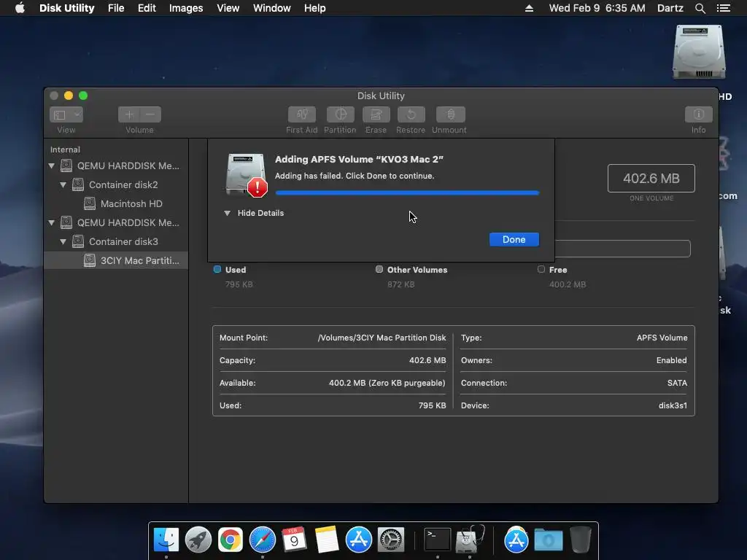Click the blue Used color swatch
The height and width of the screenshot is (560, 747).
point(217,269)
